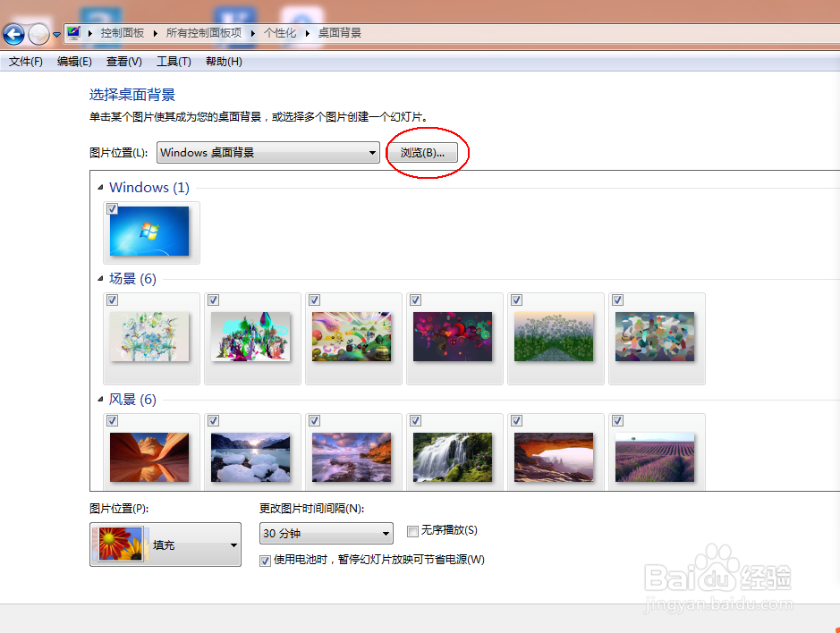This screenshot has width=840, height=633.
Task: Collapse the 风景 (6) group
Action: [x=100, y=400]
